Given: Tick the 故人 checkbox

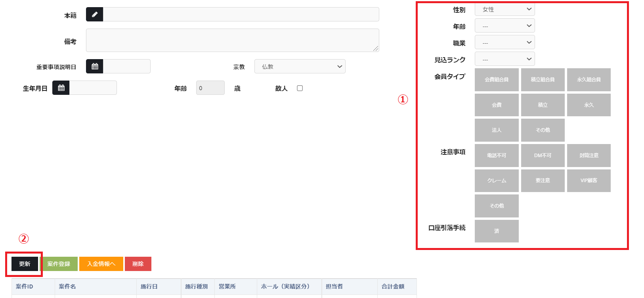Looking at the screenshot, I should (x=300, y=88).
